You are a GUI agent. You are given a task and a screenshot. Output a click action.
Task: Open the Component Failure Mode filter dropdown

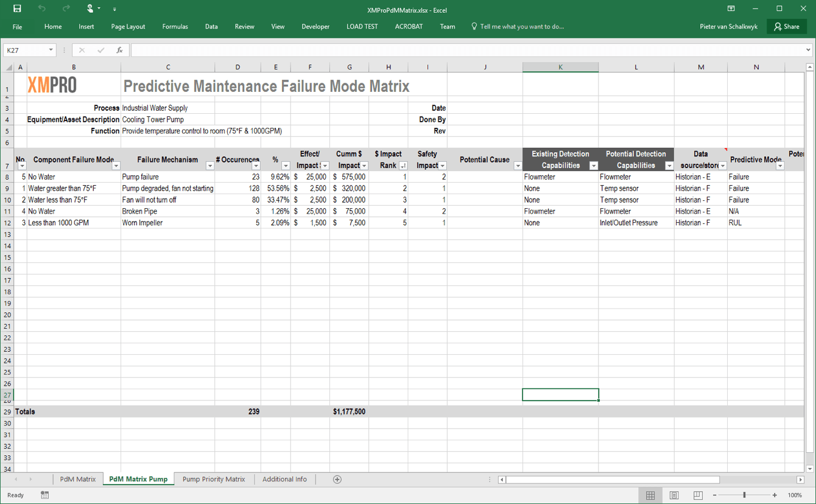point(116,166)
